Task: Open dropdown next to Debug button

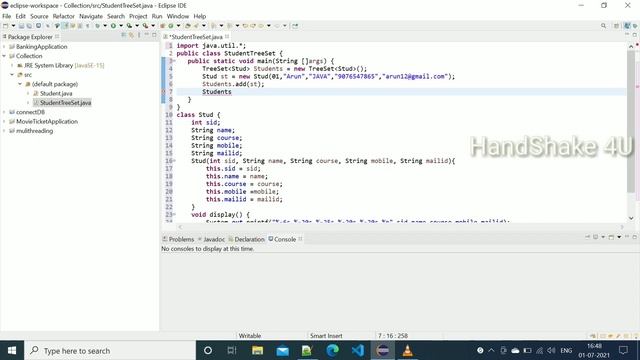Action: point(105,26)
